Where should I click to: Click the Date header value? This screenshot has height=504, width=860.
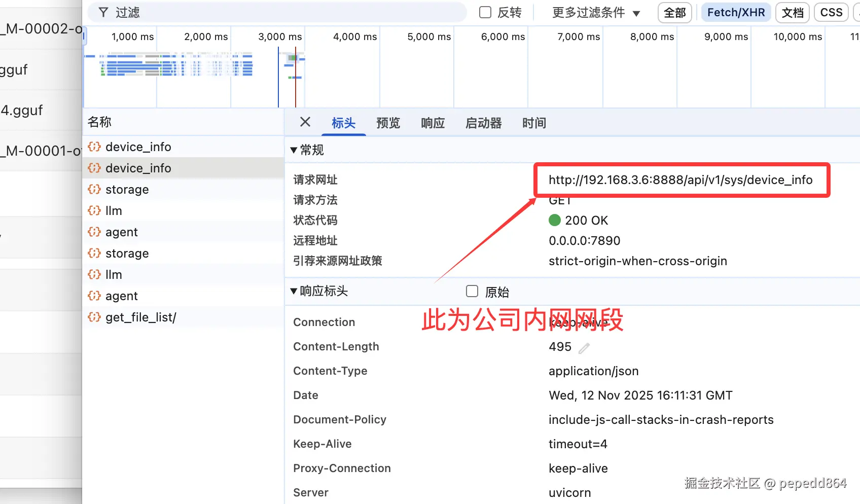[641, 395]
